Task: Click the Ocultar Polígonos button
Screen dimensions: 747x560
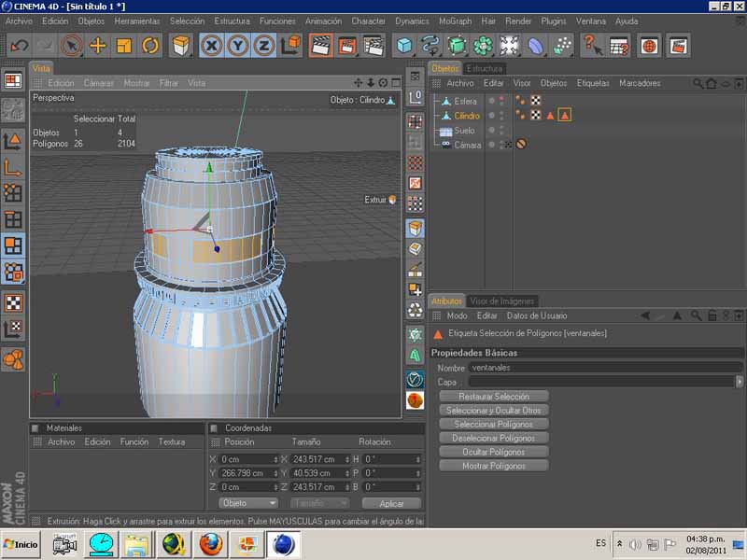Action: click(494, 452)
